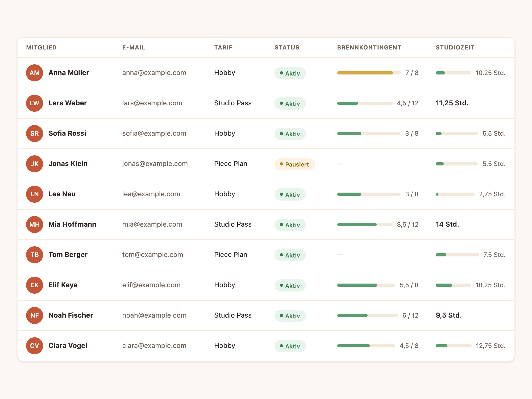The image size is (532, 399).
Task: Open email lars@example.com
Action: [152, 103]
